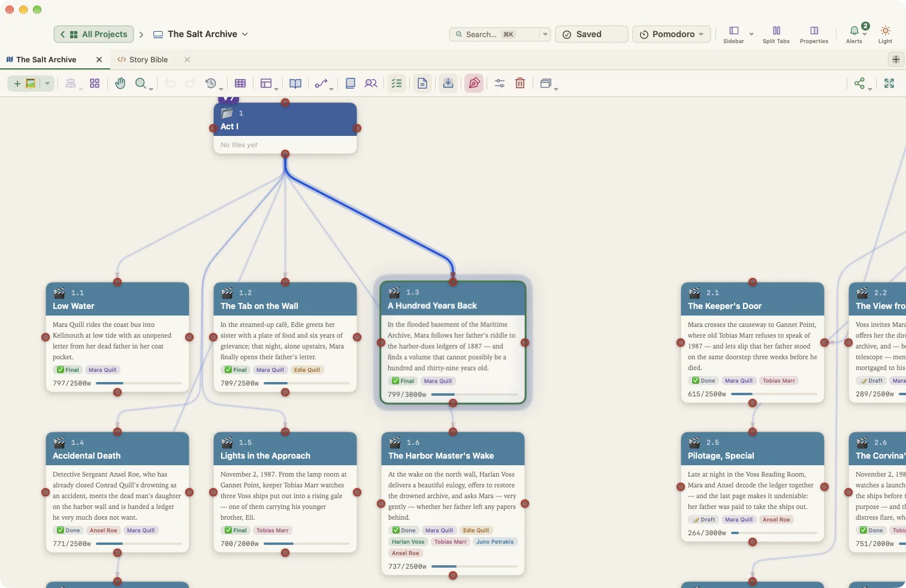Image resolution: width=906 pixels, height=588 pixels.
Task: Click the Split Tabs item
Action: pos(776,34)
